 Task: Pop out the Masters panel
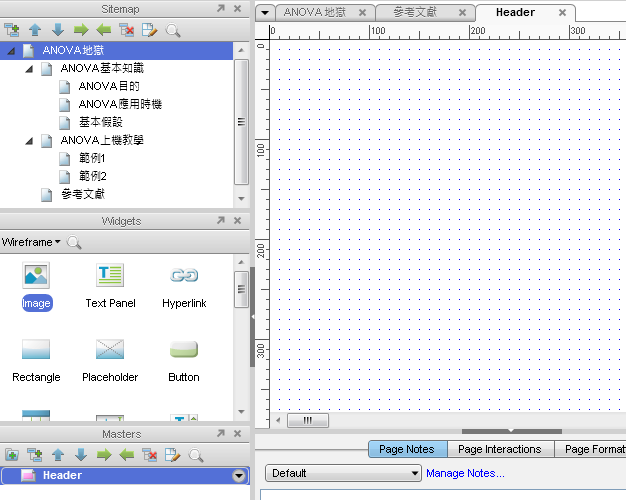221,433
